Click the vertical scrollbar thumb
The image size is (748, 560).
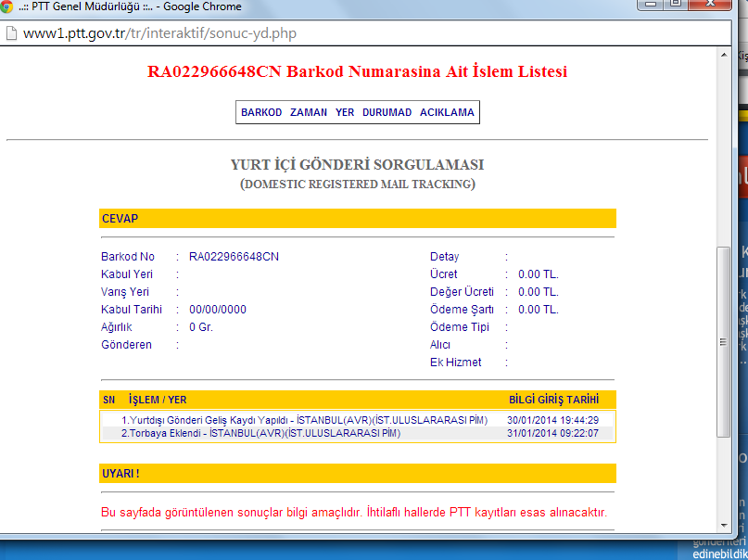click(x=724, y=341)
